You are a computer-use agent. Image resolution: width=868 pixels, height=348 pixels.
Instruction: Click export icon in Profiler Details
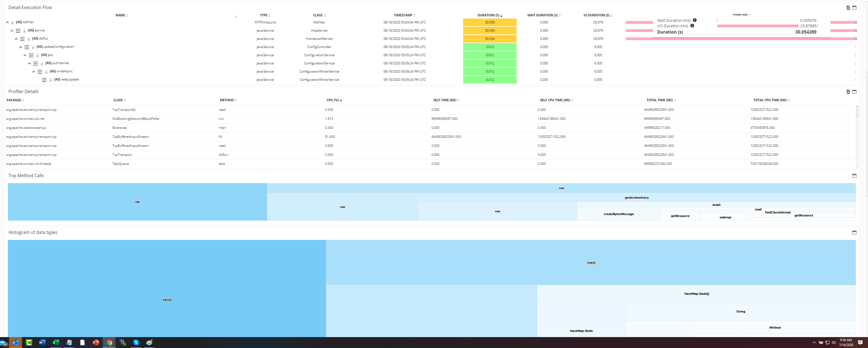point(848,91)
